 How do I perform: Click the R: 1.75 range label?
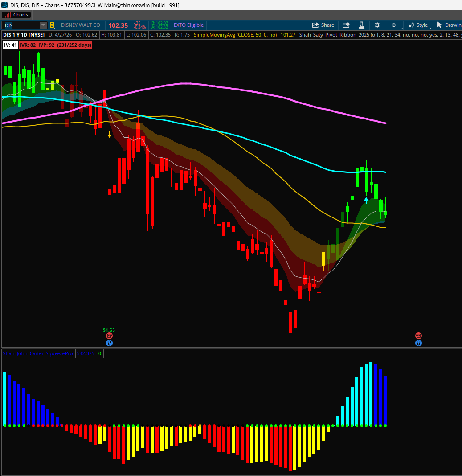coord(182,35)
